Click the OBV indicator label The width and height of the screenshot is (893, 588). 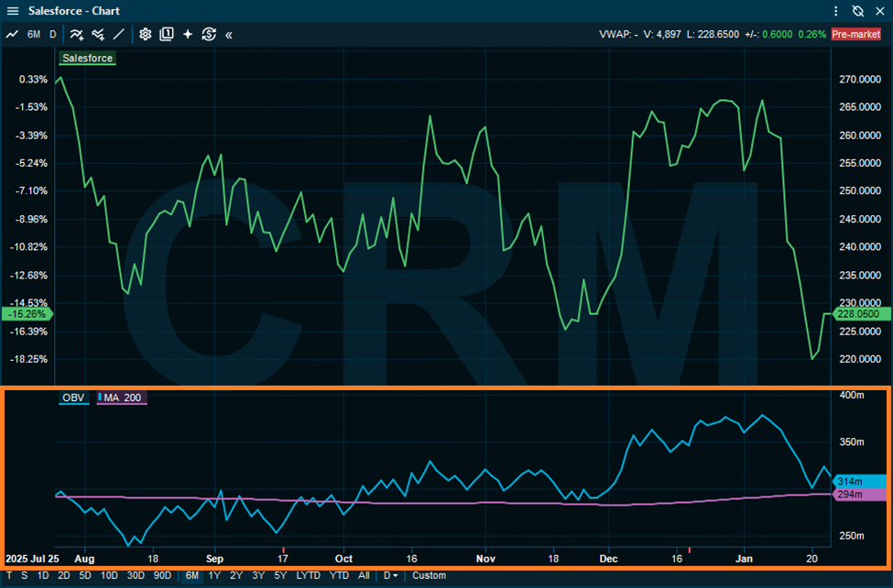pyautogui.click(x=73, y=397)
